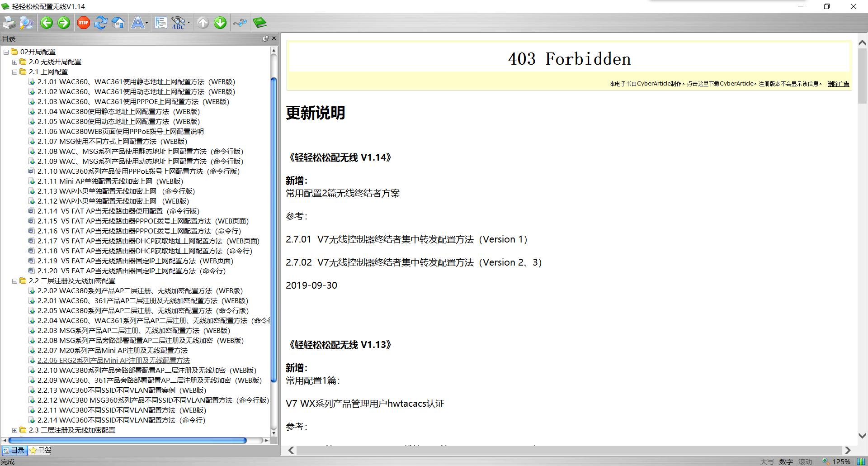Click the content pane scroll-left arrow

pyautogui.click(x=291, y=450)
